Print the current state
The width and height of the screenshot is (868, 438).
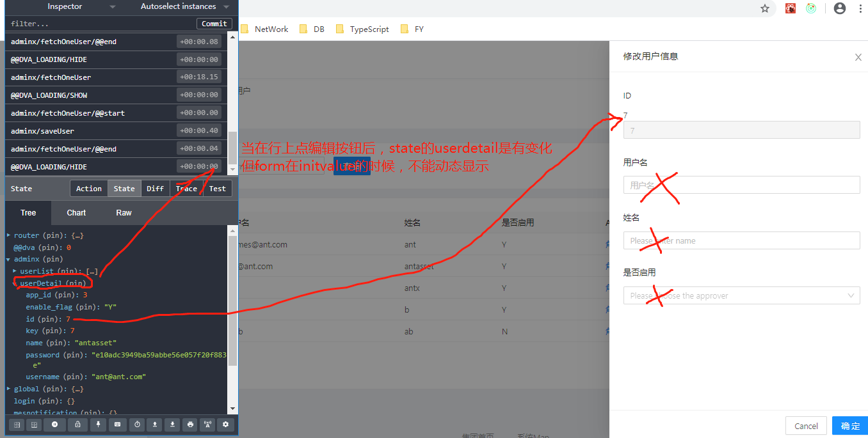(190, 425)
